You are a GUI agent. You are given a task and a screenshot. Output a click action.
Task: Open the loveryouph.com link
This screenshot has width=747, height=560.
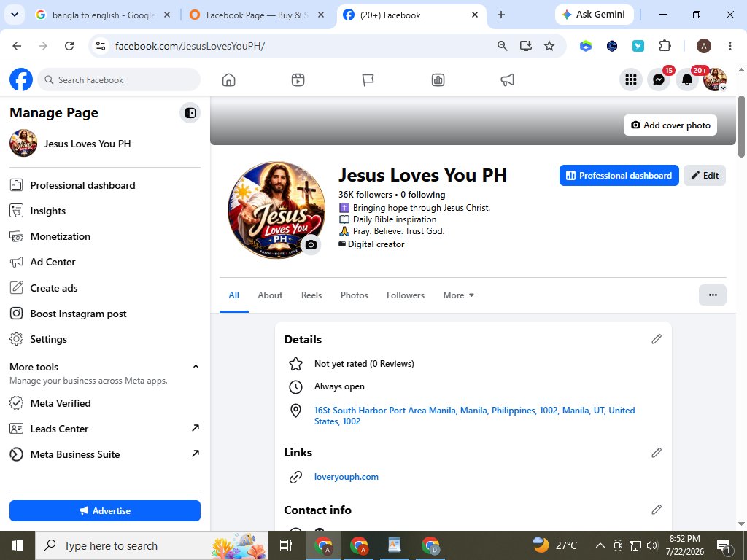tap(347, 477)
